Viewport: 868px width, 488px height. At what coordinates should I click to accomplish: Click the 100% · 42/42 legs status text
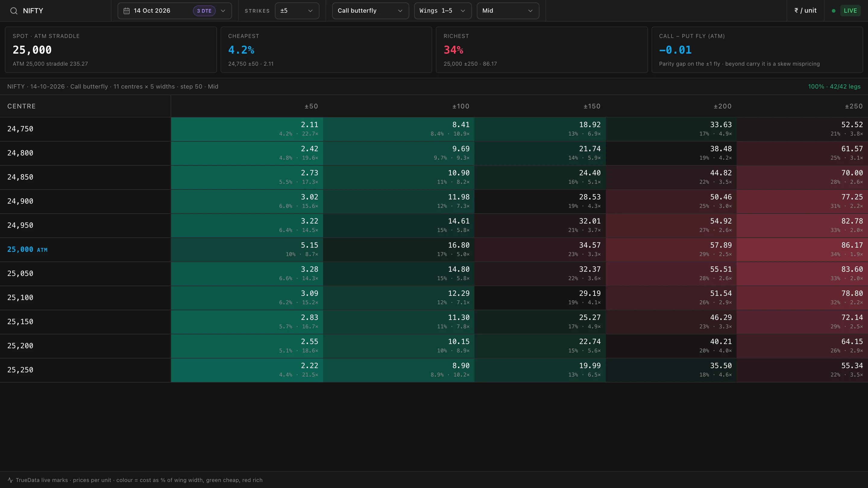coord(834,86)
